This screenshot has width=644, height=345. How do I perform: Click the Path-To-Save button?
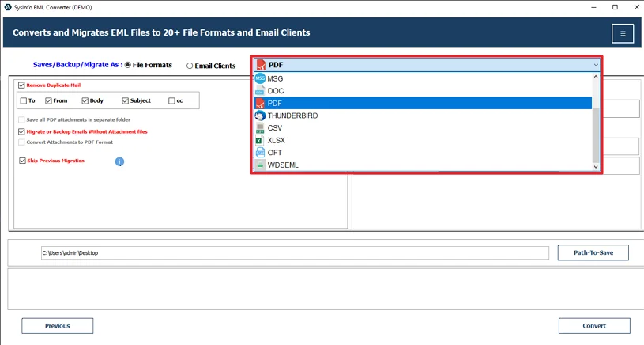(593, 253)
